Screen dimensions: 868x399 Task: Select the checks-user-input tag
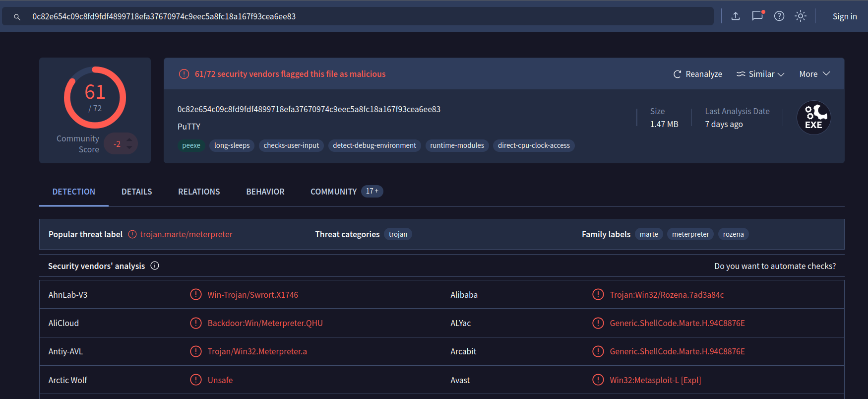[291, 145]
